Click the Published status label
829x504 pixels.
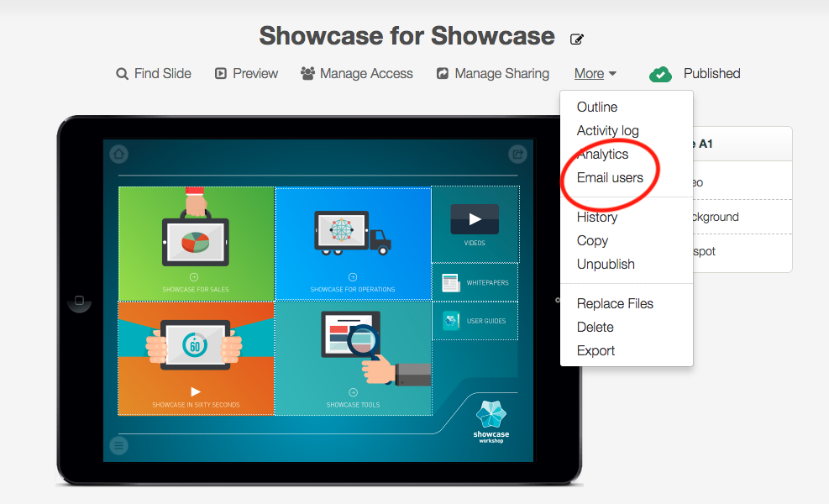point(711,74)
